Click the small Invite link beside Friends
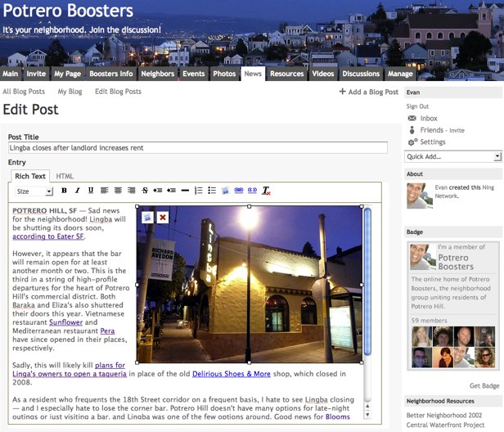Screen dimensions: 504x432 (x=457, y=131)
